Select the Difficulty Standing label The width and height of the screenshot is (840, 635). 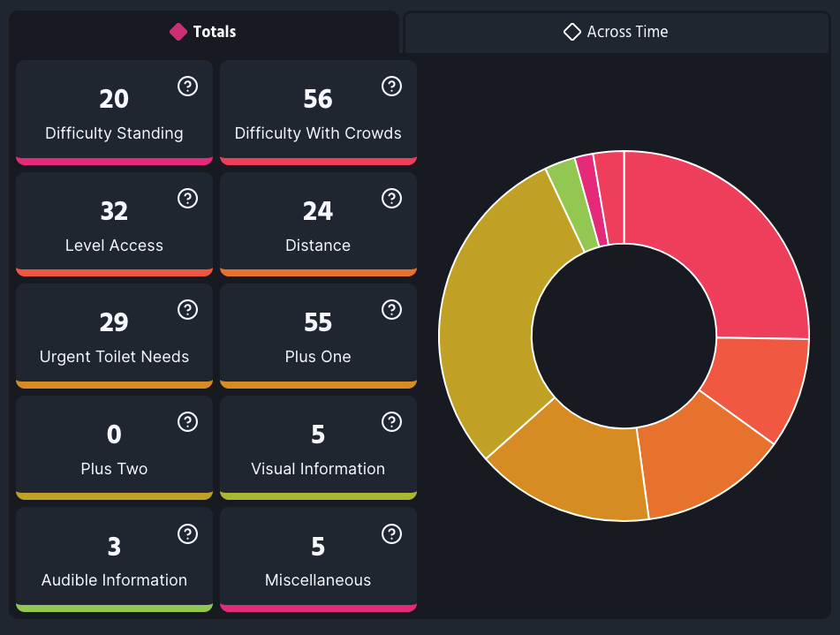tap(114, 132)
